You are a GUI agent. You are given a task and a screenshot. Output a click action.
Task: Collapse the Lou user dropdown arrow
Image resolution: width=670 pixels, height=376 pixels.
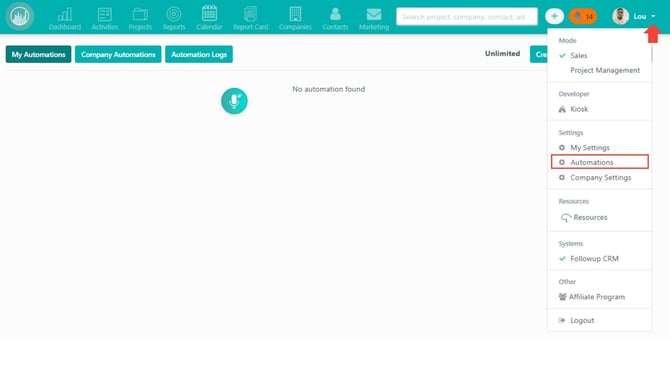[653, 16]
